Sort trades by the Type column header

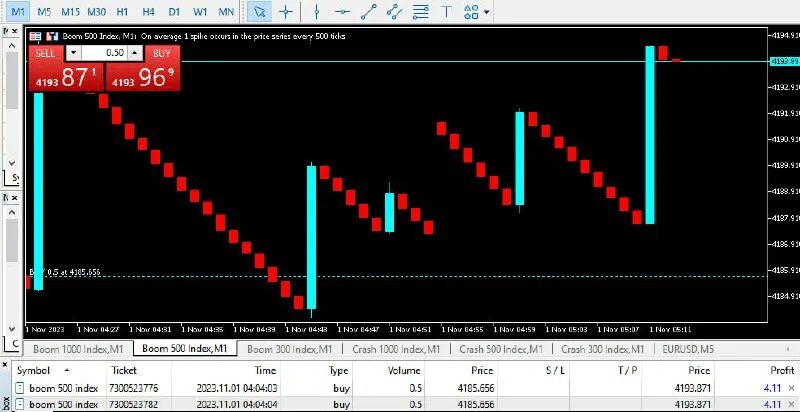tap(316, 371)
